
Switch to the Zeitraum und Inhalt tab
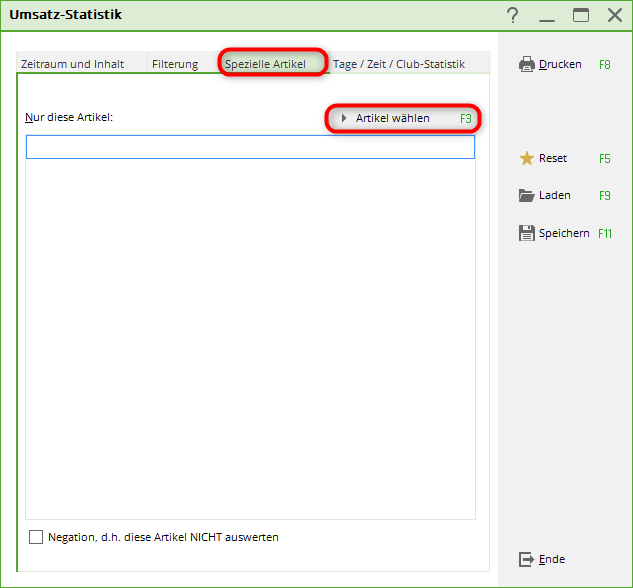tap(73, 64)
